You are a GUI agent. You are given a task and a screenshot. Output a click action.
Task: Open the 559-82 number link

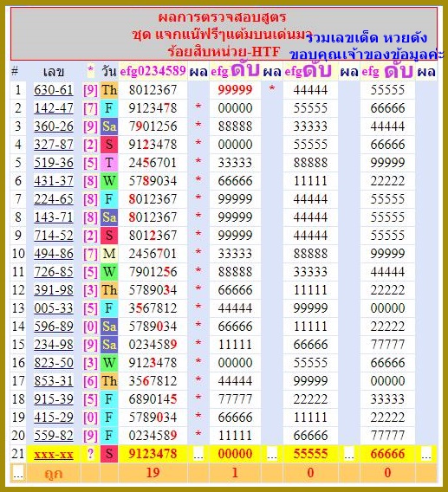pos(54,436)
